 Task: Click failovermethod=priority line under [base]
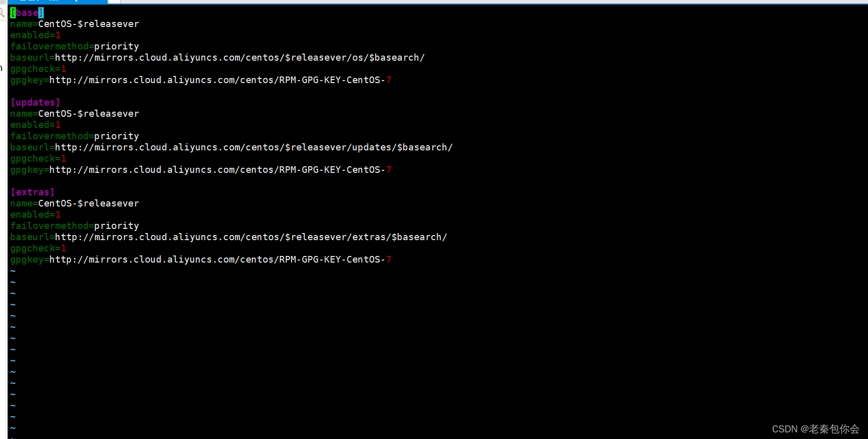pos(74,46)
